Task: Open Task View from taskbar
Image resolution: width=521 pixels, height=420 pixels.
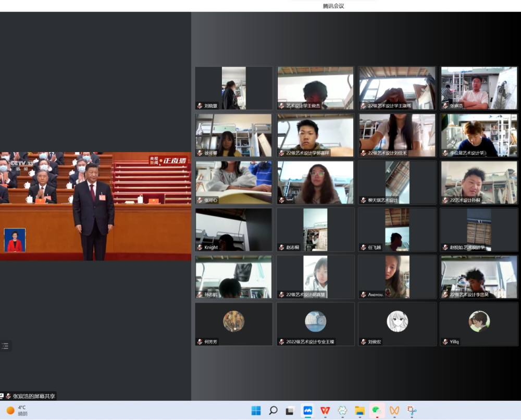Action: [x=290, y=411]
